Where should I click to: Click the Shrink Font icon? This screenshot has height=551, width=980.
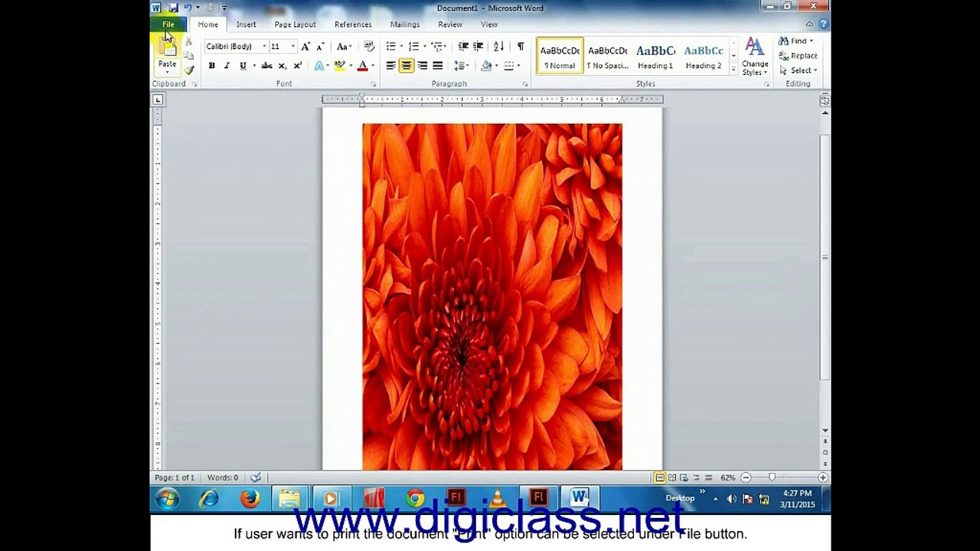point(320,47)
